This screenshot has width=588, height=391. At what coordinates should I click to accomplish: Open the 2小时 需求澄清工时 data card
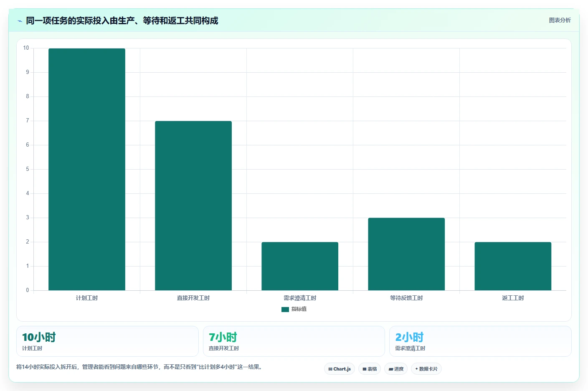pos(480,341)
